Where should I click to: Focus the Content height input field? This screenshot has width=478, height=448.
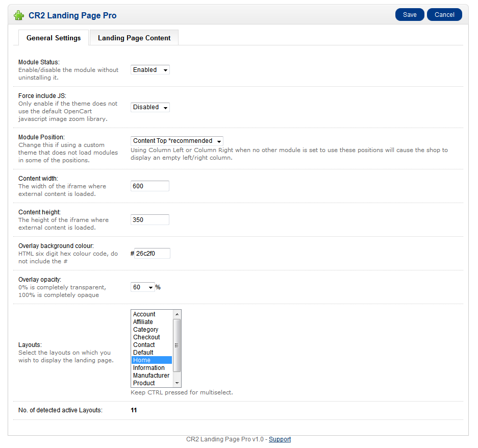coord(150,219)
